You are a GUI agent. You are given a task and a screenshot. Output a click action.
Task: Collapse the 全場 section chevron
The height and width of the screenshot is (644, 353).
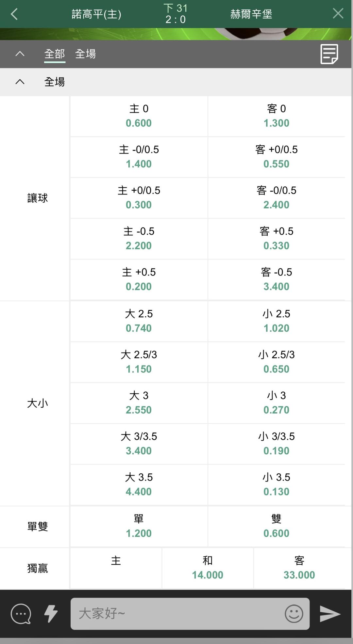[x=20, y=82]
